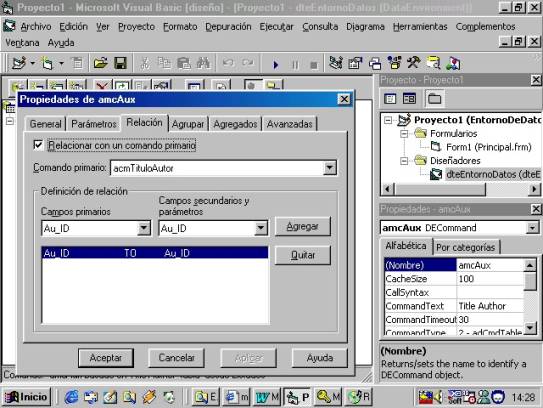This screenshot has height=408, width=543.
Task: Switch to the Agrupar tab
Action: [188, 124]
